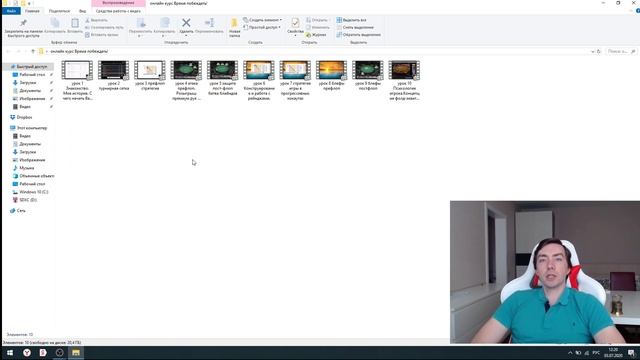
Task: Select Quick access (Быстрый доступ) in sidebar
Action: click(29, 67)
